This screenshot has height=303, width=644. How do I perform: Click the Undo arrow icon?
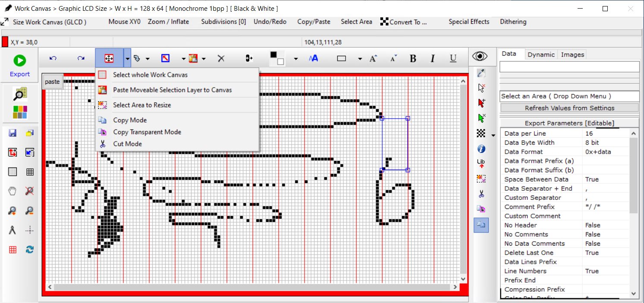53,58
